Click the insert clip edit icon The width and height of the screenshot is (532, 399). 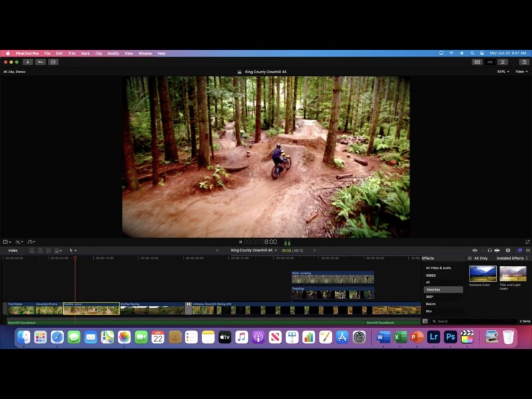tap(40, 251)
